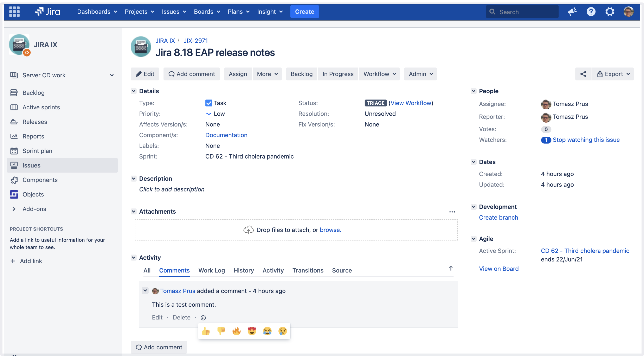The image size is (644, 356).
Task: Switch to the Work Log tab
Action: (x=212, y=270)
